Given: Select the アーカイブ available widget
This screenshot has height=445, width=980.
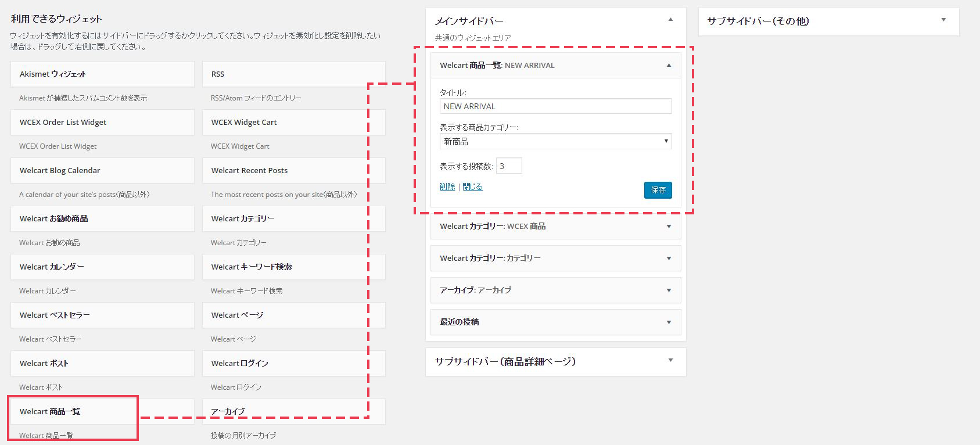Looking at the screenshot, I should (x=294, y=412).
